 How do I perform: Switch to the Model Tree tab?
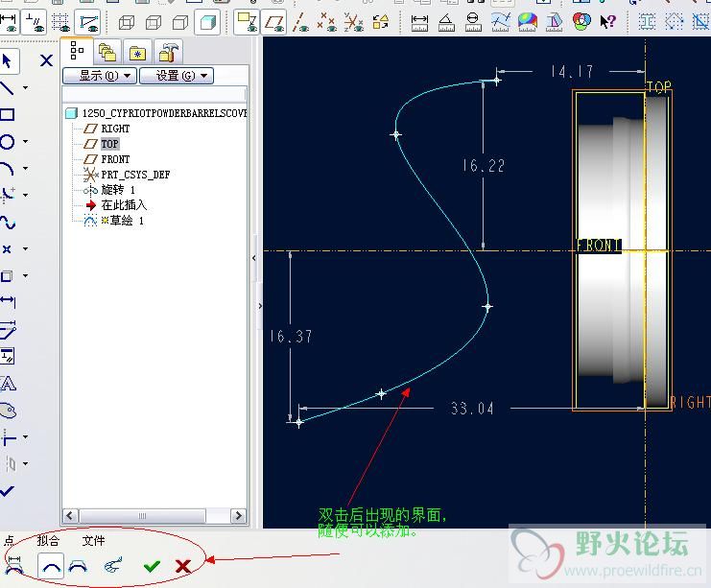click(x=77, y=52)
